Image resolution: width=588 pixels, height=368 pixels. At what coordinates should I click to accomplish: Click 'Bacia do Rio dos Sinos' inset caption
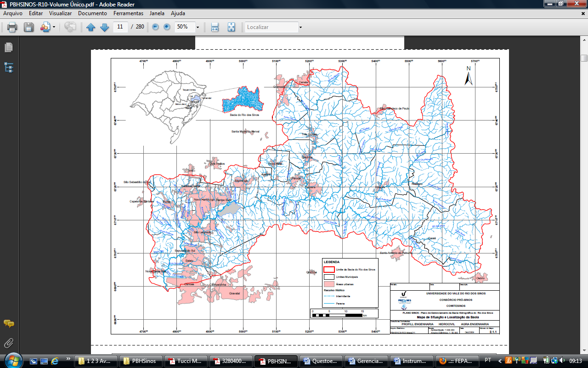(x=244, y=115)
